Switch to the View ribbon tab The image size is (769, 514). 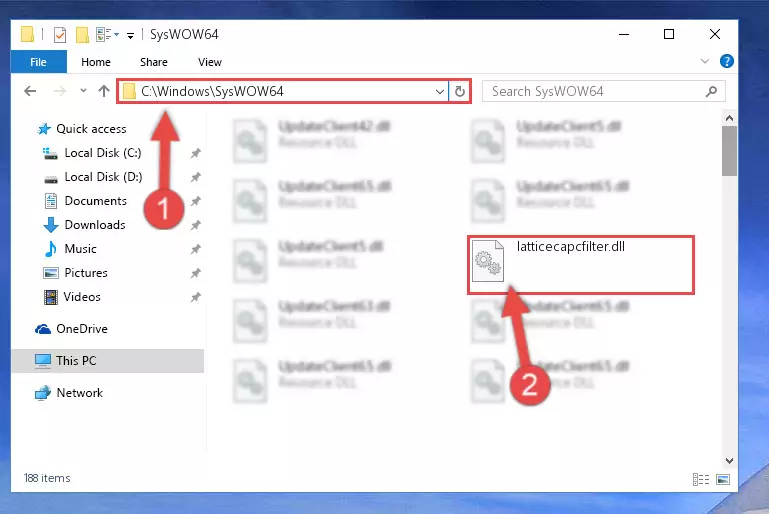pos(209,62)
